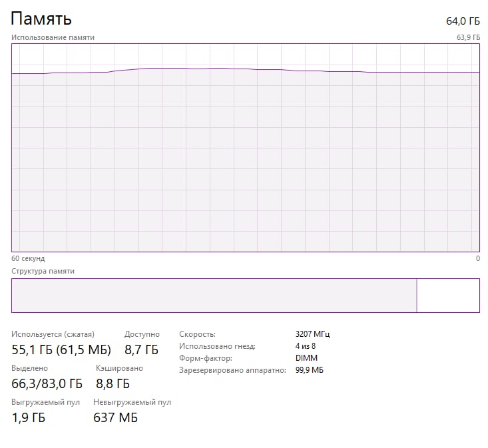Select the 99,9 МБ hardware reserved value
Screen dimensions: 488x448
(x=310, y=370)
